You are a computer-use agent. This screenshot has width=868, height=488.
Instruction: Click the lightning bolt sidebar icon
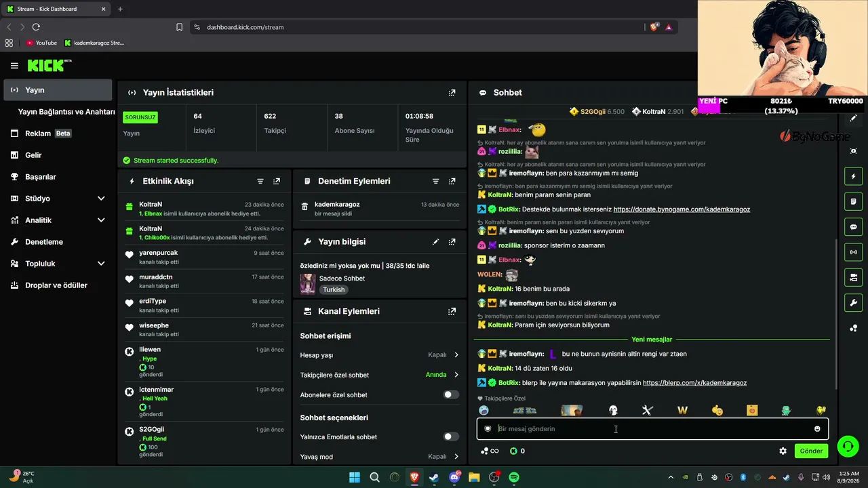coord(853,177)
